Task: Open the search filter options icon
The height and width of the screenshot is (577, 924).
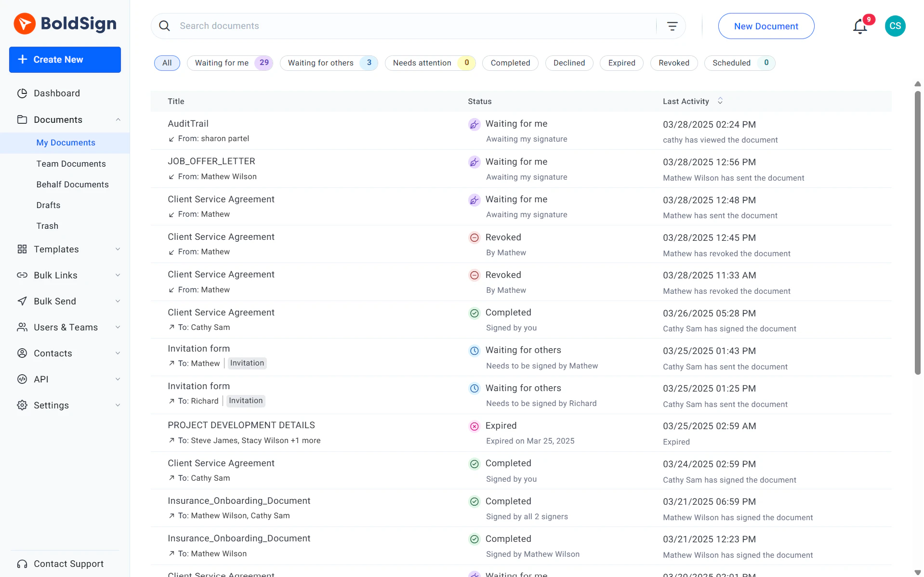Action: point(672,26)
